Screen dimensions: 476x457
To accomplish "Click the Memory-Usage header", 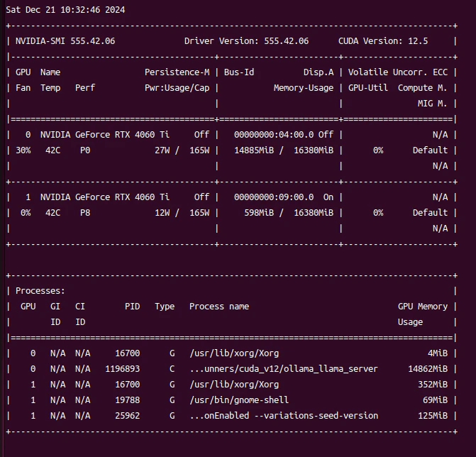I will [x=304, y=88].
